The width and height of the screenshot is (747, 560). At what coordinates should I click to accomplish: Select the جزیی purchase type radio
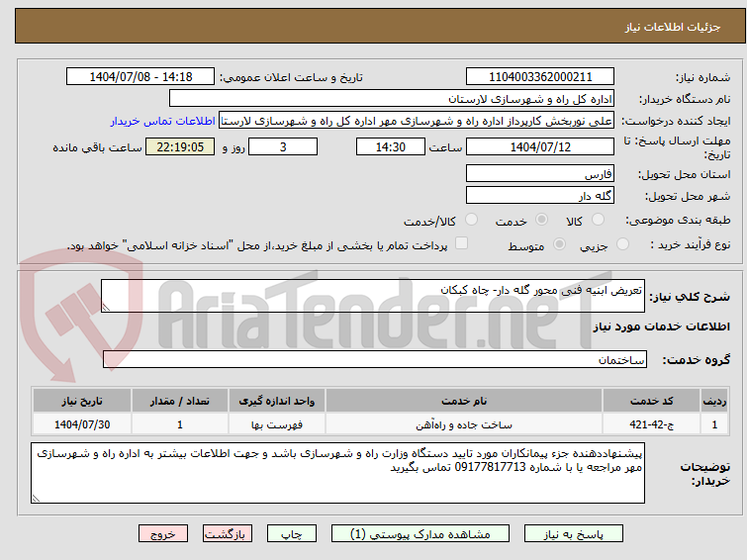tap(622, 244)
